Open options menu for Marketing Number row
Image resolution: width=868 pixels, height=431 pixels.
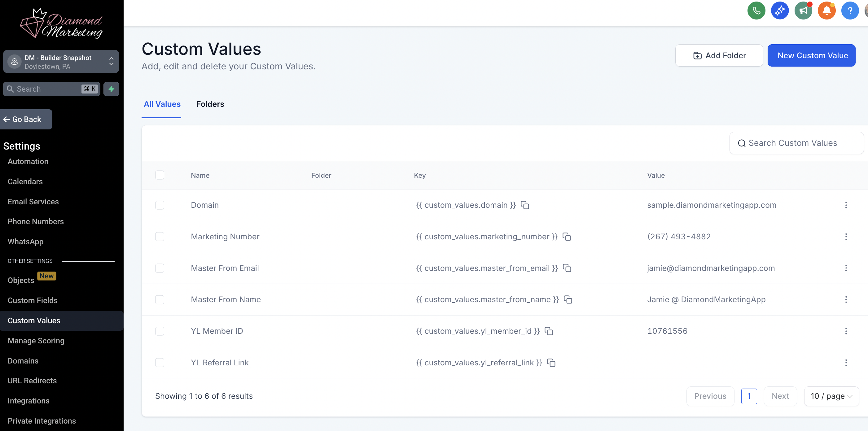[846, 237]
